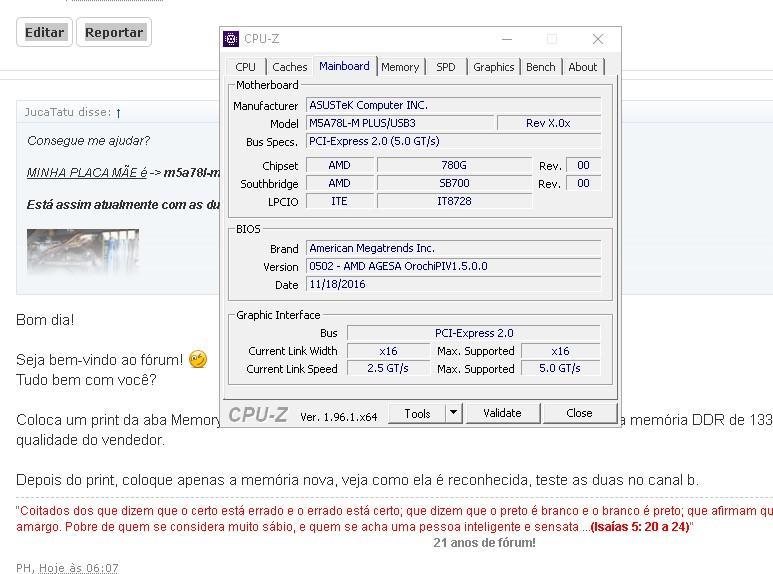
Task: Click the Close button in CPU-Z
Action: point(579,413)
